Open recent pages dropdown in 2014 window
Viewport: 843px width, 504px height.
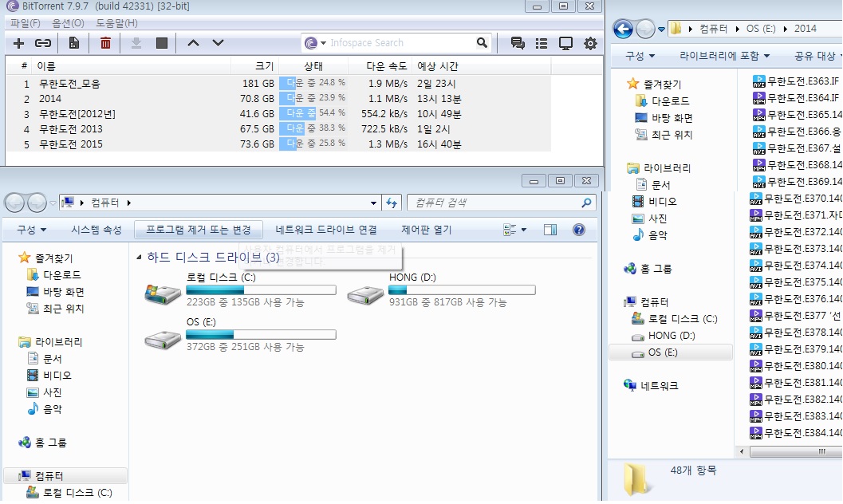(661, 29)
